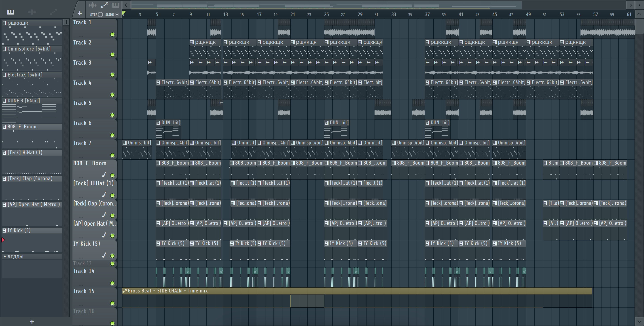Click the red play marker arrow in picker
644x326 pixels.
(x=3, y=240)
